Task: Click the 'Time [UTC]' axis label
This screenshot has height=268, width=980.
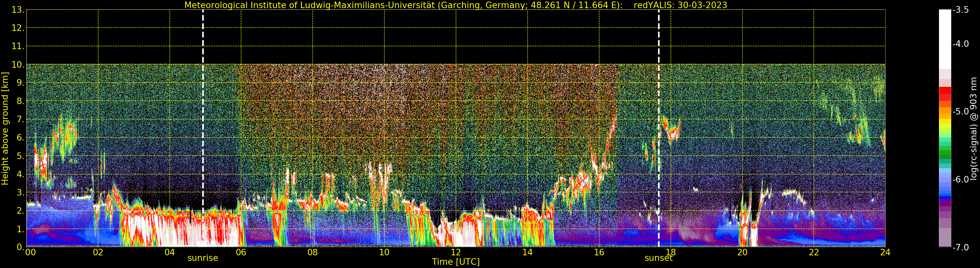Action: tap(455, 261)
